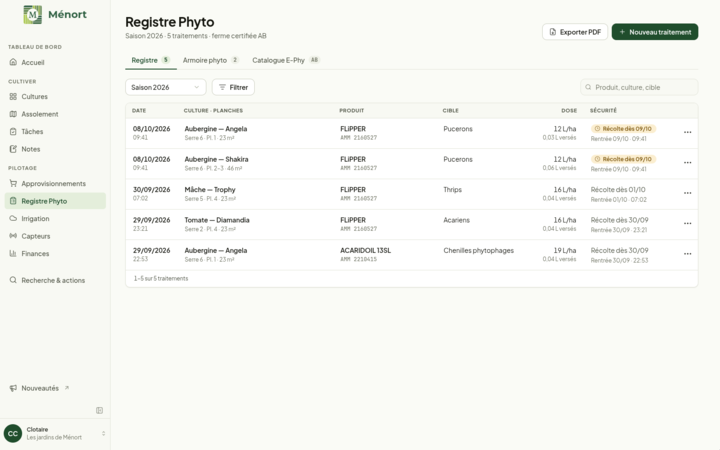This screenshot has height=450, width=720.
Task: Click the CC user avatar
Action: coord(13,433)
